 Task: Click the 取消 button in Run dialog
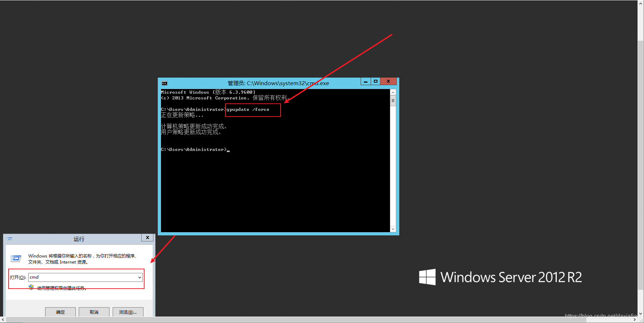pos(94,312)
